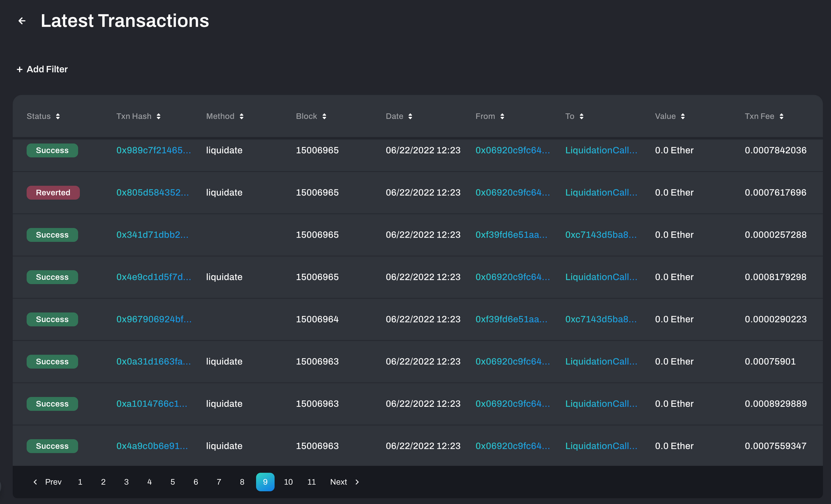Click the Reverted status badge

tap(53, 193)
